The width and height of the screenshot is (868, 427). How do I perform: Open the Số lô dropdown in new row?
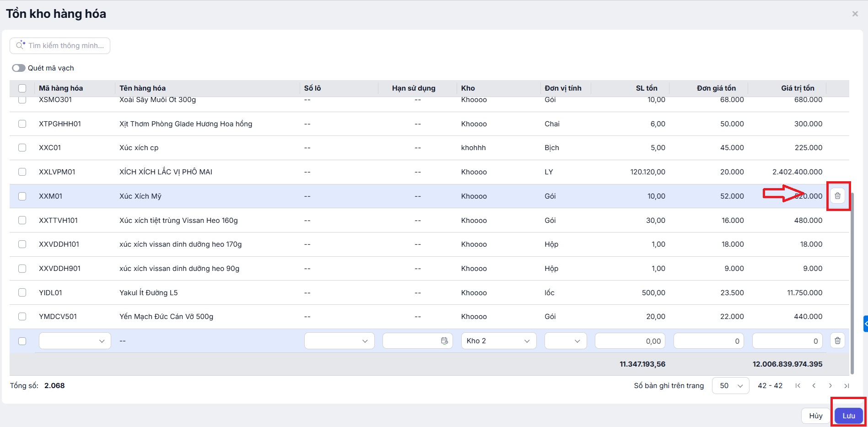[x=339, y=341]
